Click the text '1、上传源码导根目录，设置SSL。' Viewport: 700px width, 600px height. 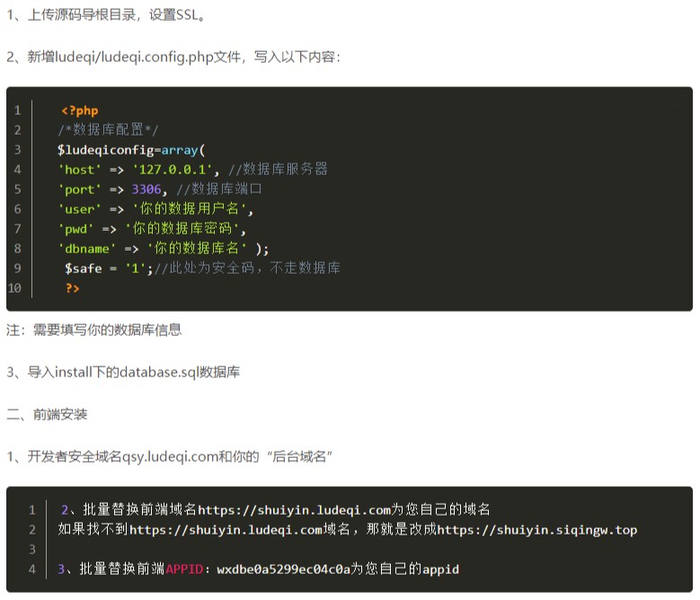106,15
